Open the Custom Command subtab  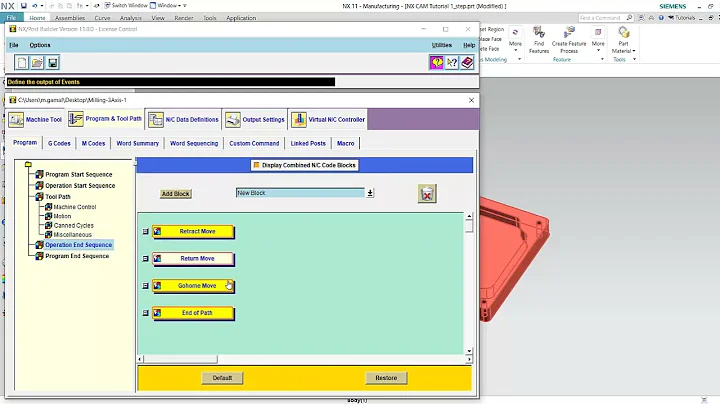tap(254, 143)
